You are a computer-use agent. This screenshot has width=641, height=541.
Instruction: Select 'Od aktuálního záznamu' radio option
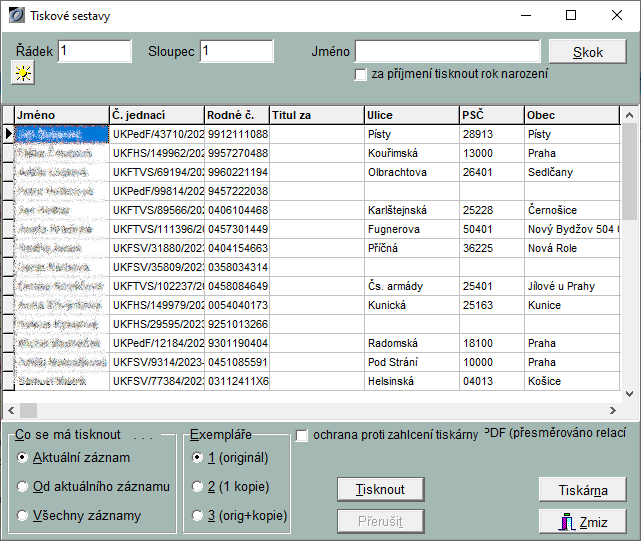point(23,487)
